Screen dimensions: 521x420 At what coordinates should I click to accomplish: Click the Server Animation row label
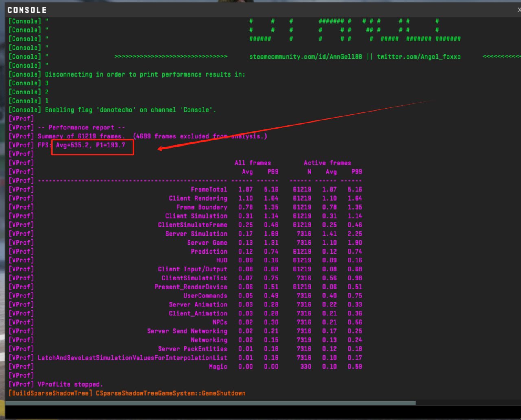pos(198,304)
